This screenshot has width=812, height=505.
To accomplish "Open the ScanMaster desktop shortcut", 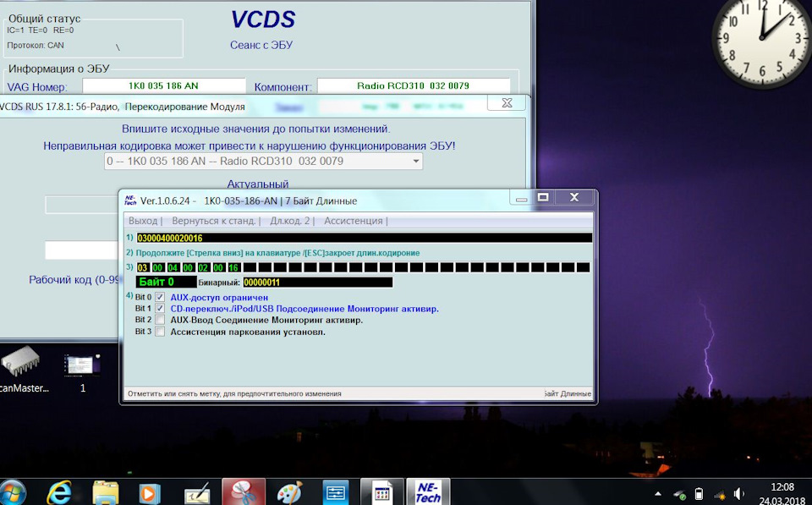I will [x=22, y=369].
